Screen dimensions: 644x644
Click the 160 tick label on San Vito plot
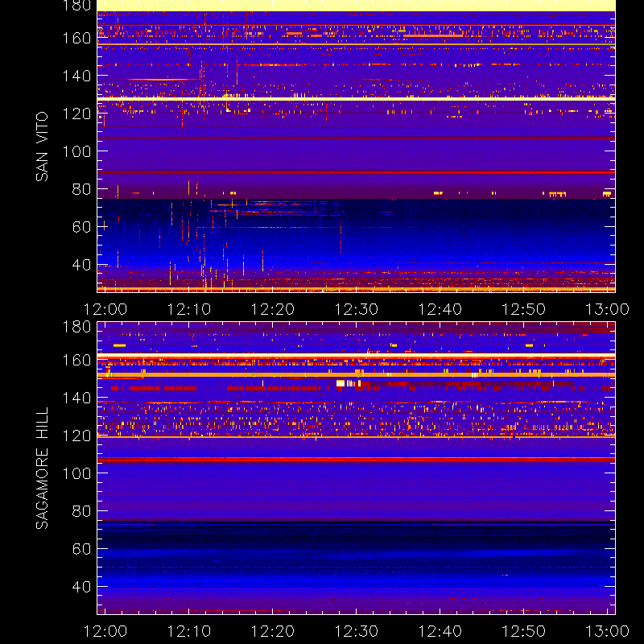coord(76,38)
